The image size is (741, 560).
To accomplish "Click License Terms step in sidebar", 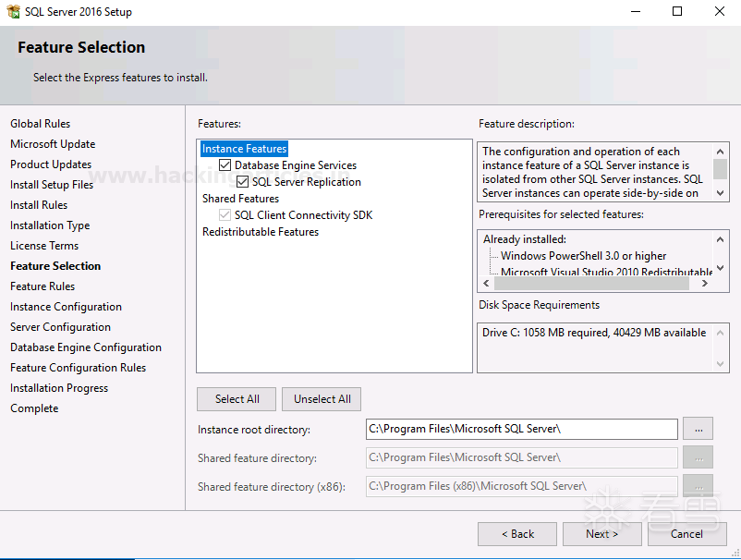I will (x=44, y=246).
